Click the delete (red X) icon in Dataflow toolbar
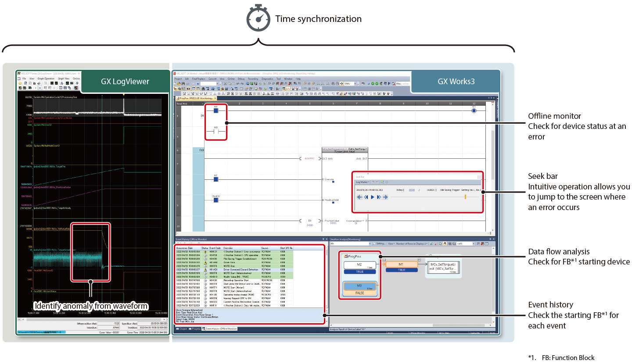 tap(436, 243)
